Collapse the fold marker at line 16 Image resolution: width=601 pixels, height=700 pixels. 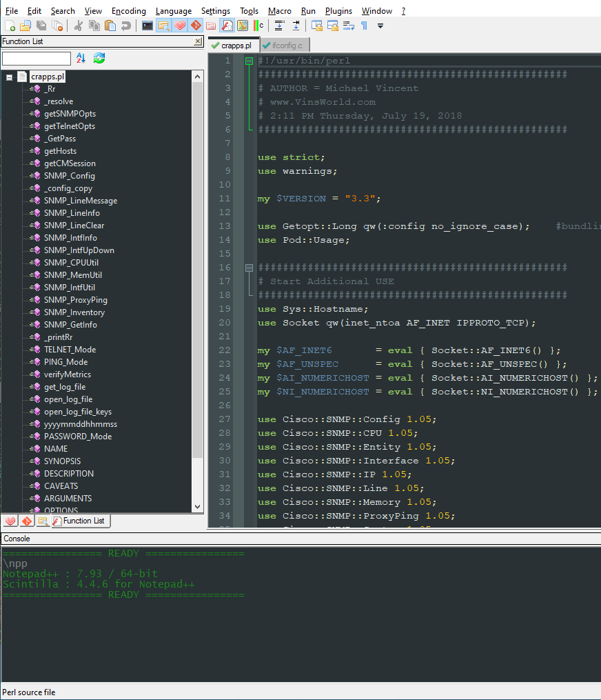(x=249, y=268)
